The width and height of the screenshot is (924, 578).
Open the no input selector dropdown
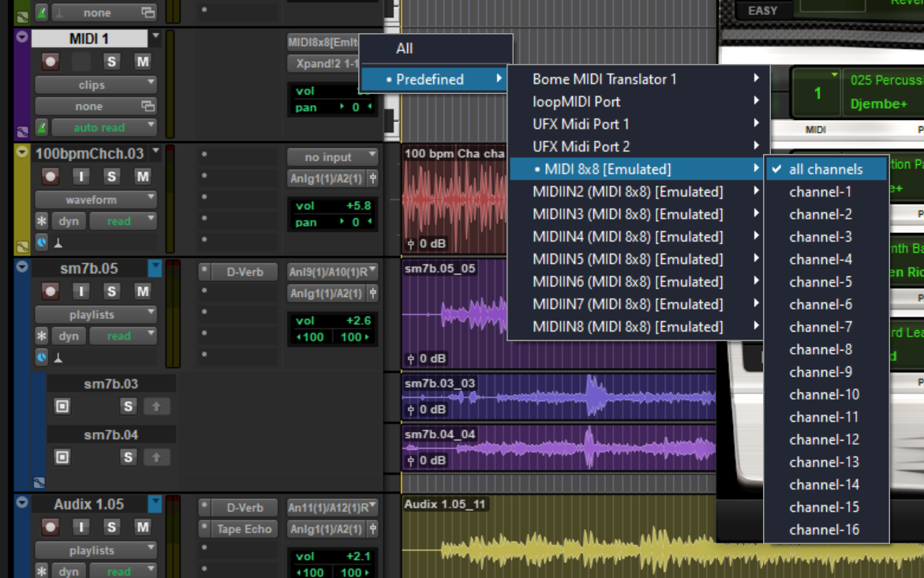tap(331, 156)
